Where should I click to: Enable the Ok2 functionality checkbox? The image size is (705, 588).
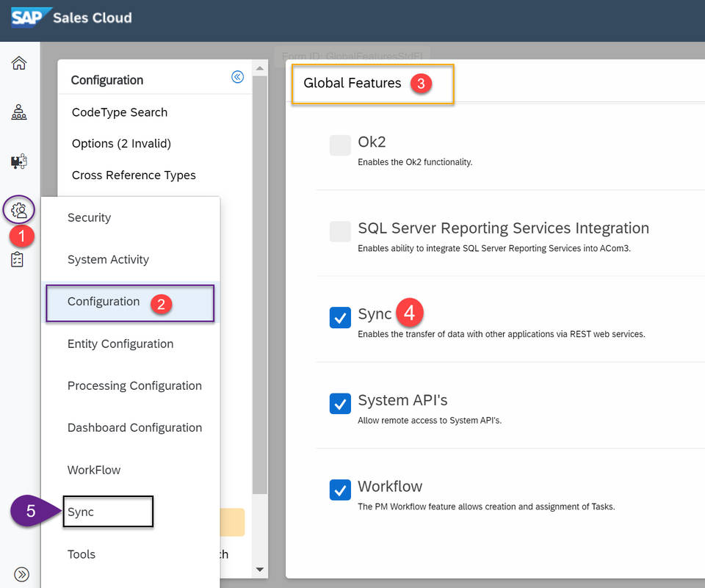[x=340, y=145]
